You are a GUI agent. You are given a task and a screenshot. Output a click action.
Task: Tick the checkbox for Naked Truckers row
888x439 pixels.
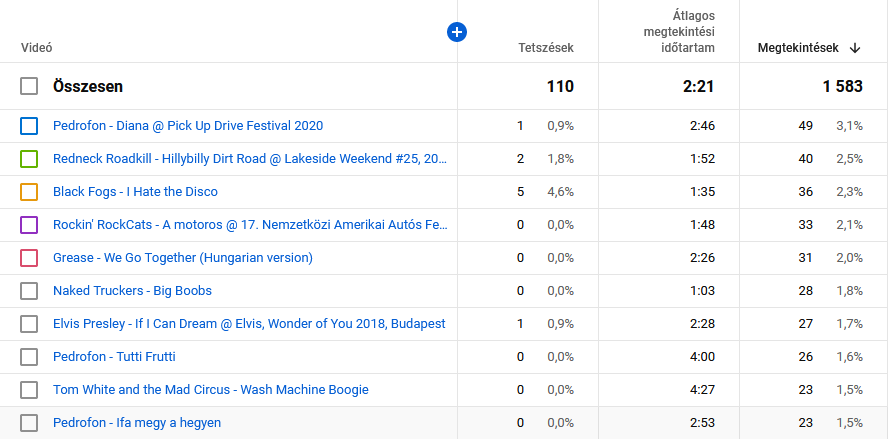29,291
